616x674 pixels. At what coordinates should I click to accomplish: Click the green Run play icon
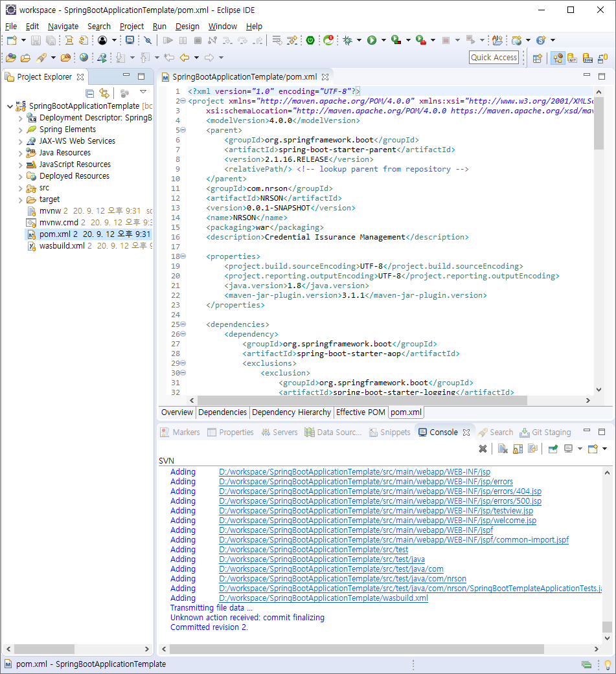[372, 40]
